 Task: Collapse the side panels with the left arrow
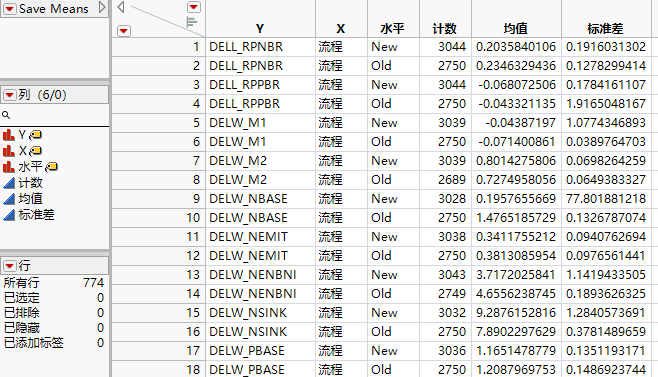click(121, 7)
